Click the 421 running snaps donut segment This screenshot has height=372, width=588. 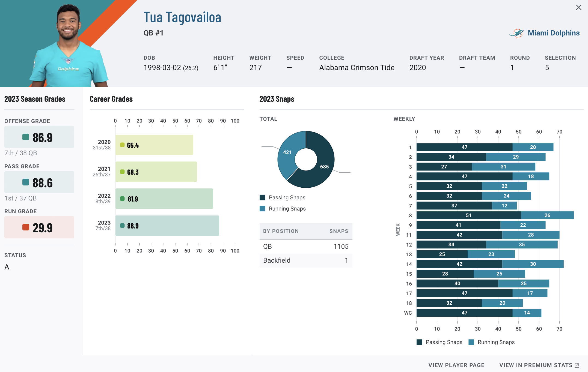[x=287, y=152]
